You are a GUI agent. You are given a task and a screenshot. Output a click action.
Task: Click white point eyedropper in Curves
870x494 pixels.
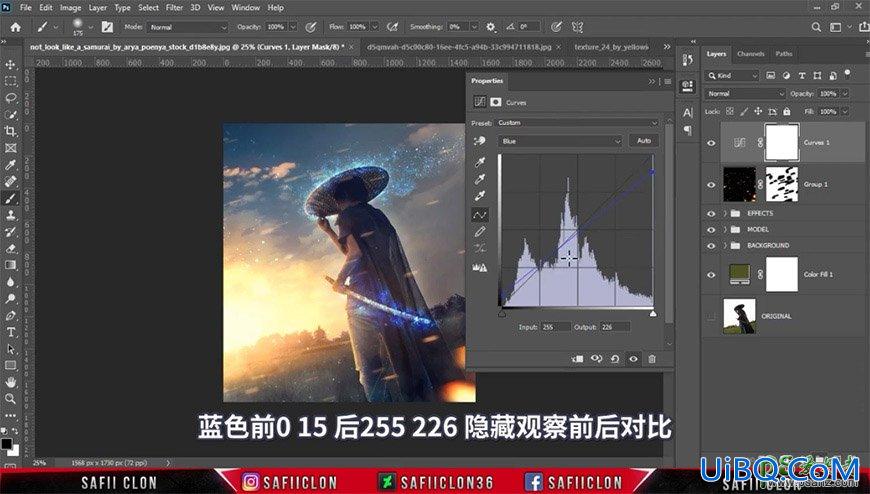click(x=479, y=195)
